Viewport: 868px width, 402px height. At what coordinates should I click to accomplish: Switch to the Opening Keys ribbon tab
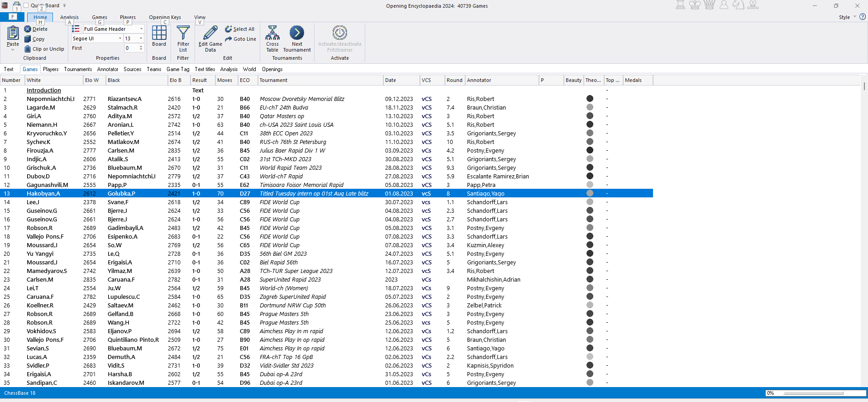click(165, 17)
